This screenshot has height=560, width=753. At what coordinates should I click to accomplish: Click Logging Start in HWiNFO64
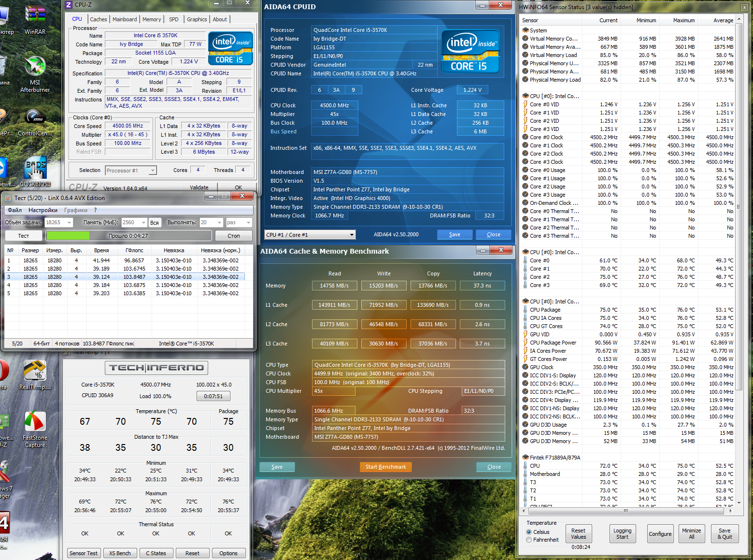622,533
